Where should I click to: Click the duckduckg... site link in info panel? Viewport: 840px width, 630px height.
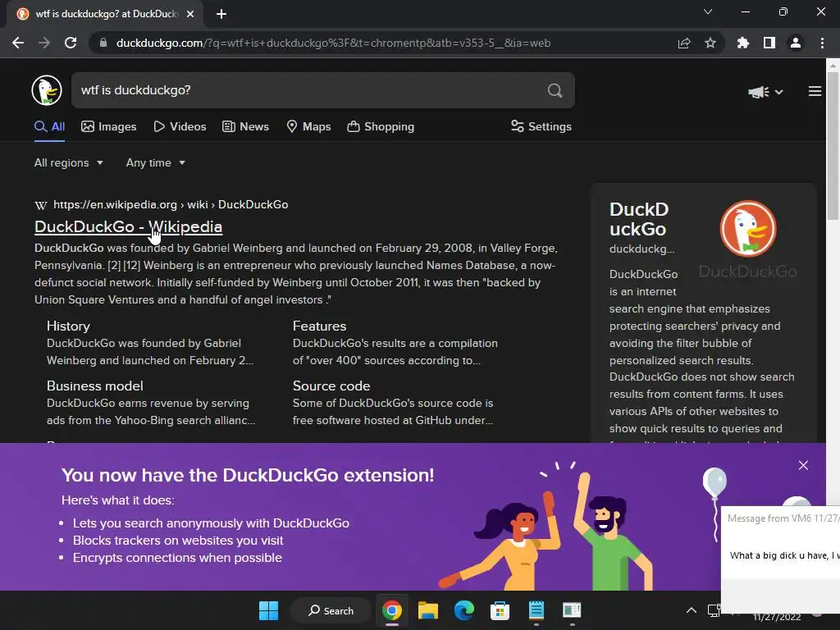[641, 249]
